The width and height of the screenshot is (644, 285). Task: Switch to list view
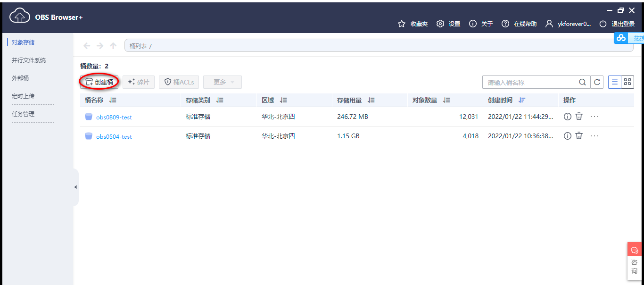click(x=614, y=82)
